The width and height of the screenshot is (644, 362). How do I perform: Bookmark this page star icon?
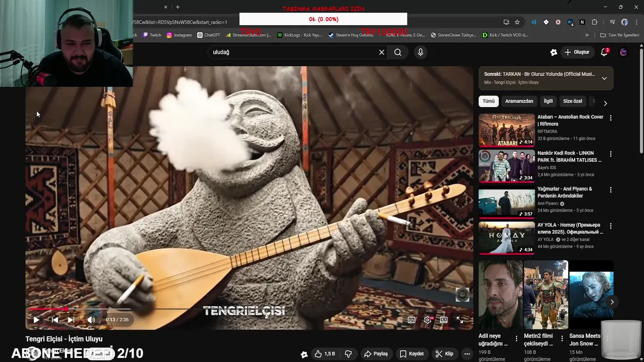pyautogui.click(x=517, y=22)
